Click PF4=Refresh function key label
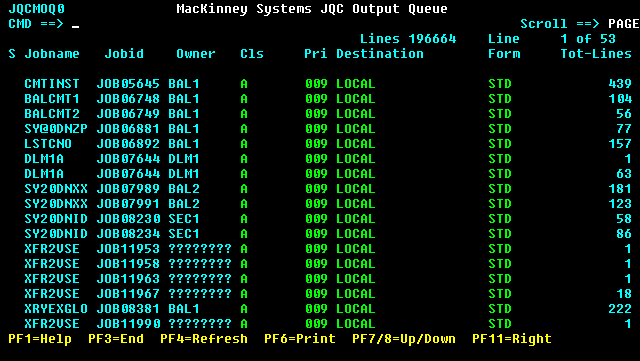This screenshot has height=361, width=640. (x=204, y=339)
